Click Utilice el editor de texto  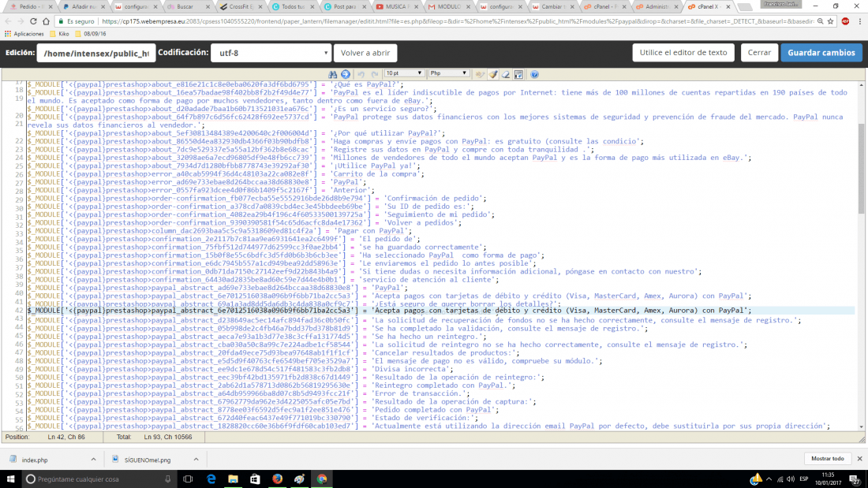pyautogui.click(x=683, y=53)
